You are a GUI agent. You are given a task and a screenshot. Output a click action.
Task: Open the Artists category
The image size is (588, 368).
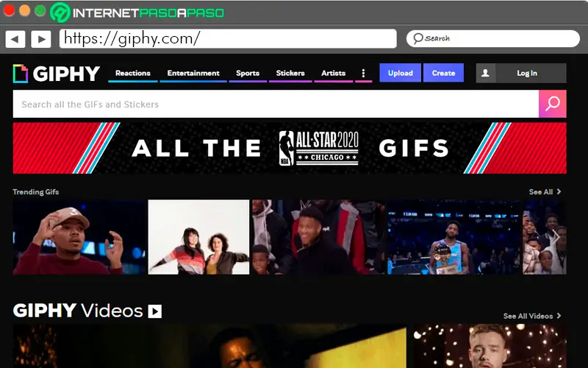coord(334,73)
